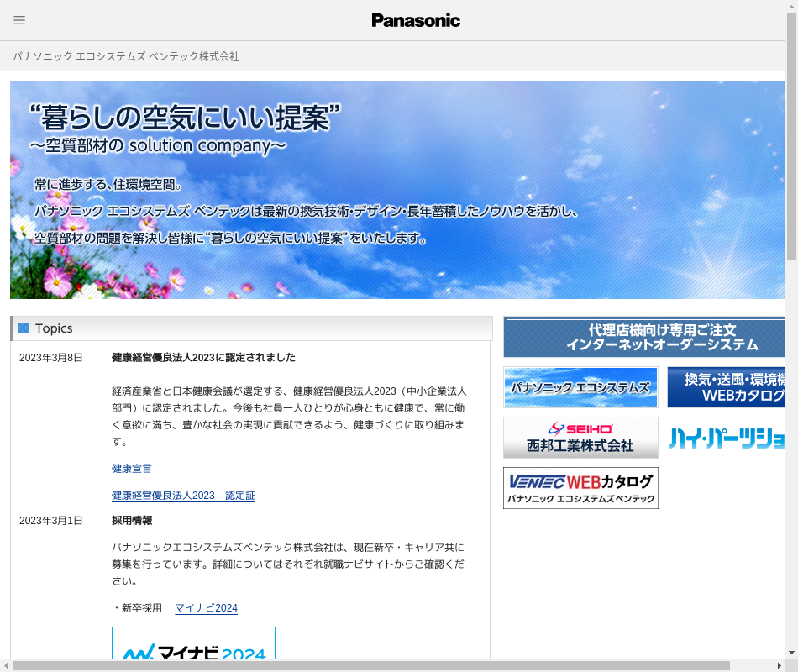
Task: Follow the マイナビ2024 text link
Action: (x=206, y=608)
